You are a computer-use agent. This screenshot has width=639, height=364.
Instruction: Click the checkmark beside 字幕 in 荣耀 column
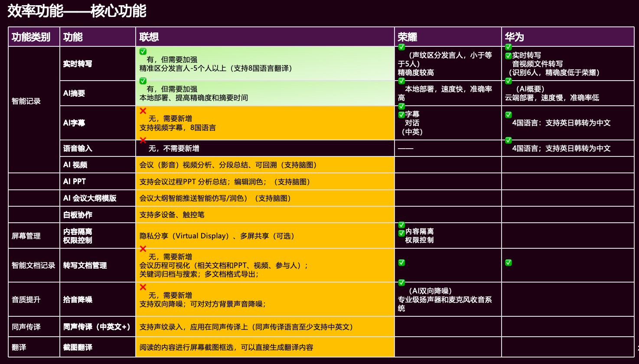tap(401, 114)
